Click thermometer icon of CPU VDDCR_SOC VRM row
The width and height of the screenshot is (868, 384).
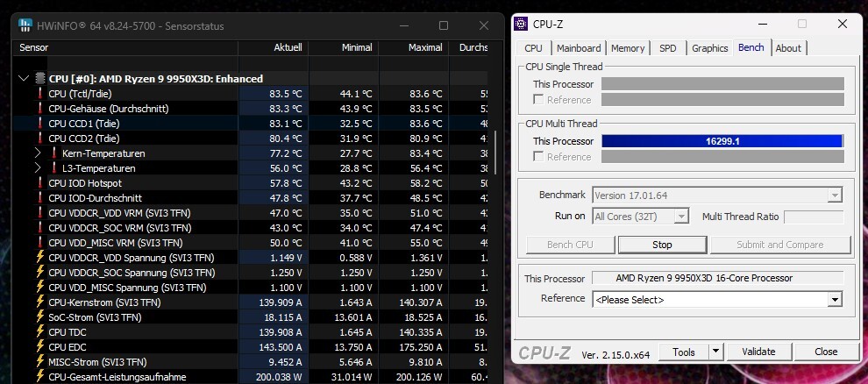[x=39, y=228]
